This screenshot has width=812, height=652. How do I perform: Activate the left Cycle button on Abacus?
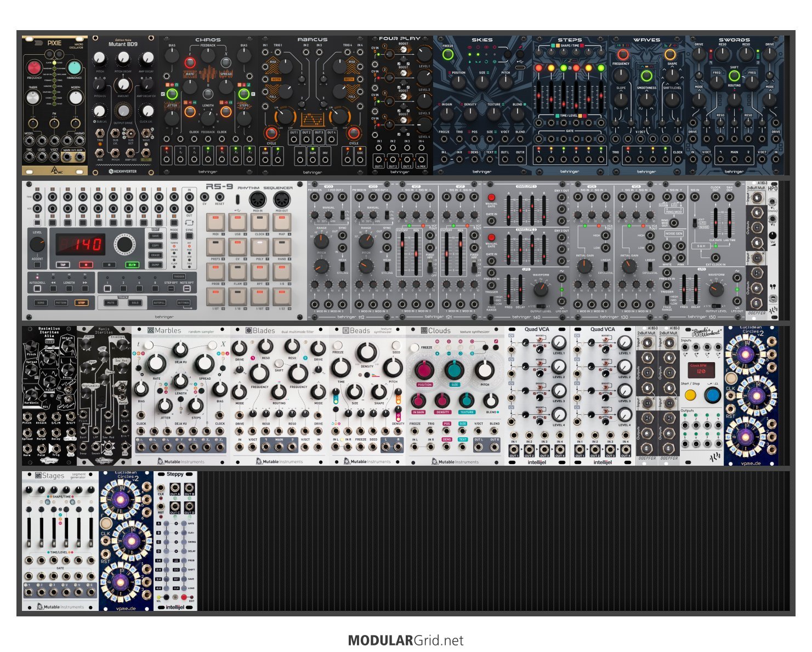(x=271, y=133)
